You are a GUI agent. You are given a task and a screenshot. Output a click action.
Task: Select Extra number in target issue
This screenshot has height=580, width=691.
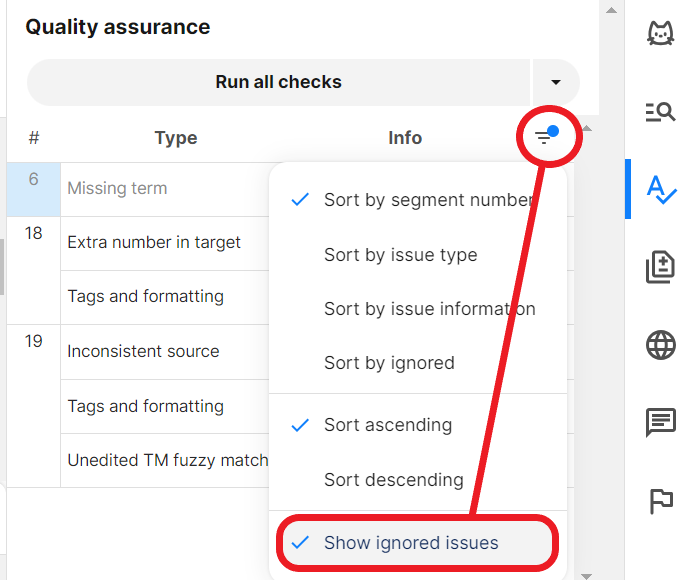(154, 242)
